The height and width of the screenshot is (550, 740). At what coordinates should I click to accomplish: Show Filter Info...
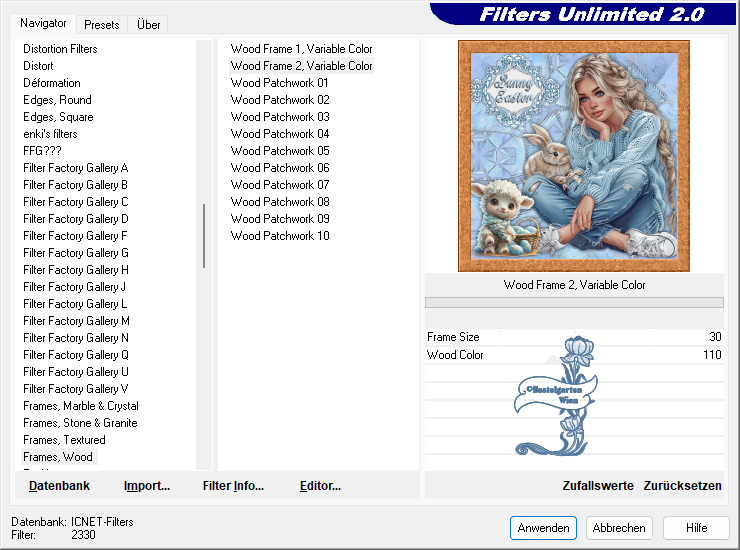[x=233, y=486]
